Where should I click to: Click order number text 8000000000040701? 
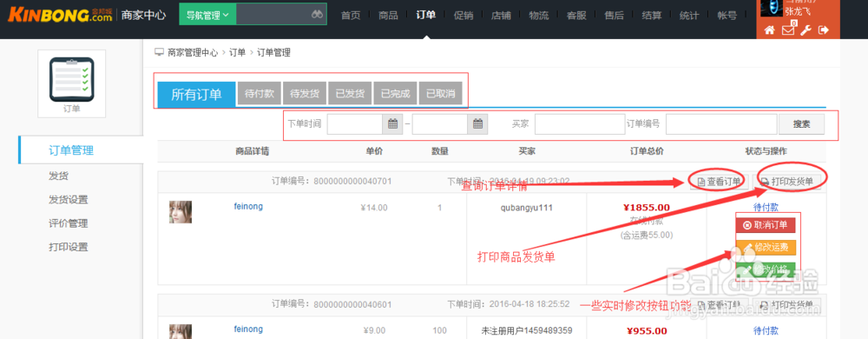(353, 181)
